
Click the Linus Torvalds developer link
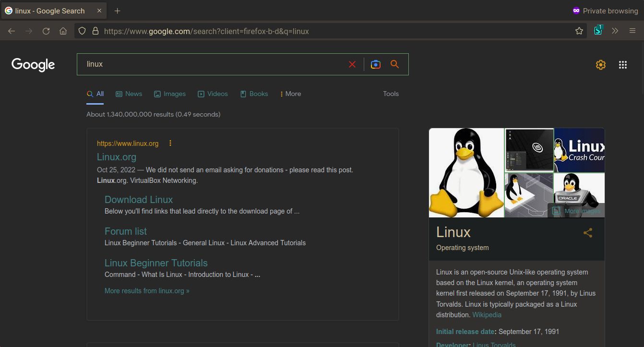(494, 345)
